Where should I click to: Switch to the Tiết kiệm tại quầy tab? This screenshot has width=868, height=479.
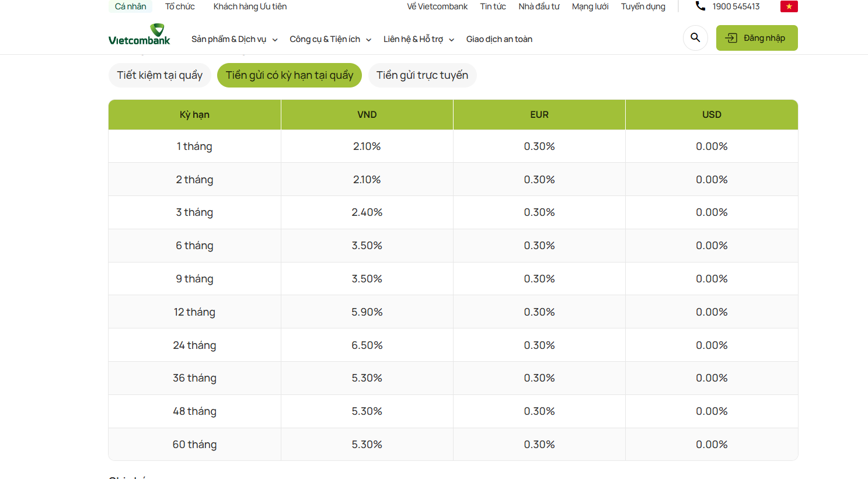159,75
